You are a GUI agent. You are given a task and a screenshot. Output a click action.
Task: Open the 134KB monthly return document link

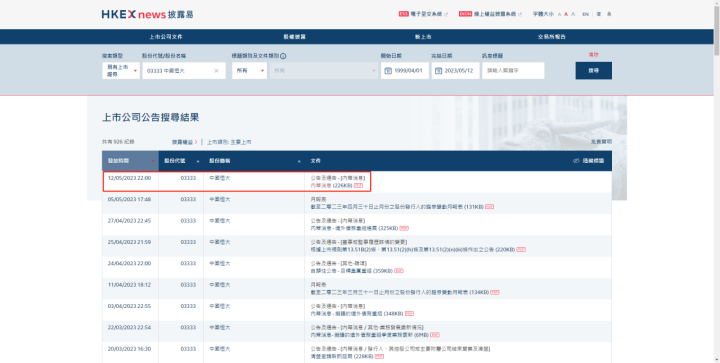(399, 292)
